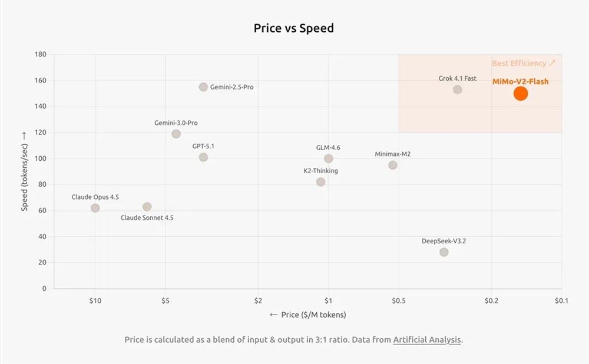The height and width of the screenshot is (364, 589).
Task: Click the K2-Thinking data point
Action: click(320, 182)
